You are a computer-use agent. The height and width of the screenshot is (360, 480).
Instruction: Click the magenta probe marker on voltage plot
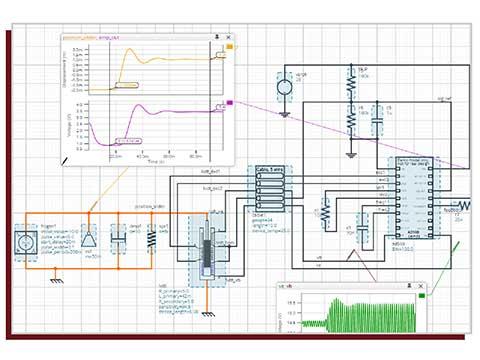(x=230, y=103)
